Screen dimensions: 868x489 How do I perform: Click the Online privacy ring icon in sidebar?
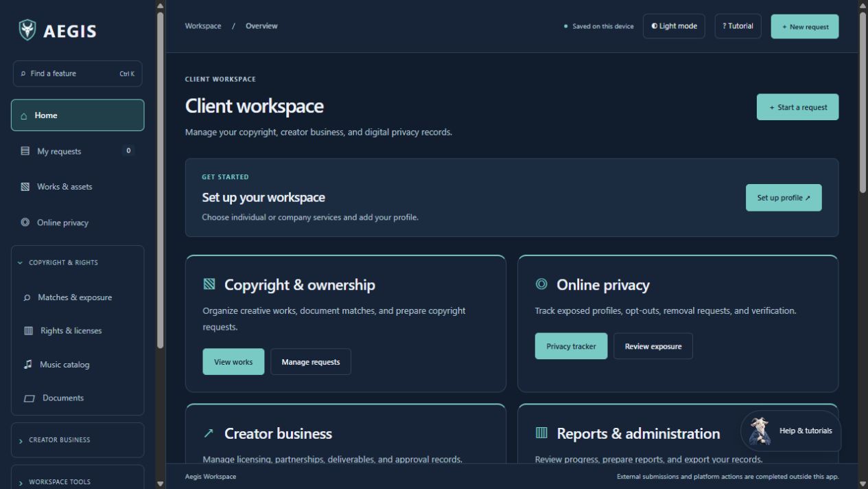[25, 223]
